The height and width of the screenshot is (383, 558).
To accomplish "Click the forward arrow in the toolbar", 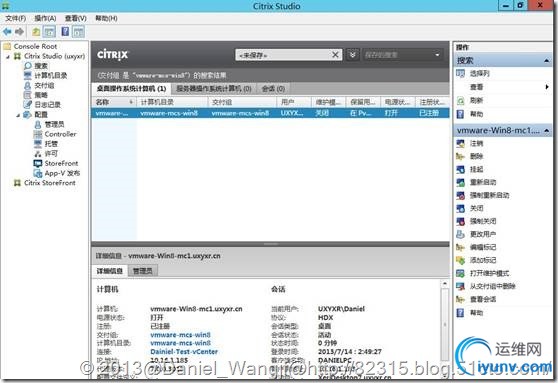I will coord(20,32).
